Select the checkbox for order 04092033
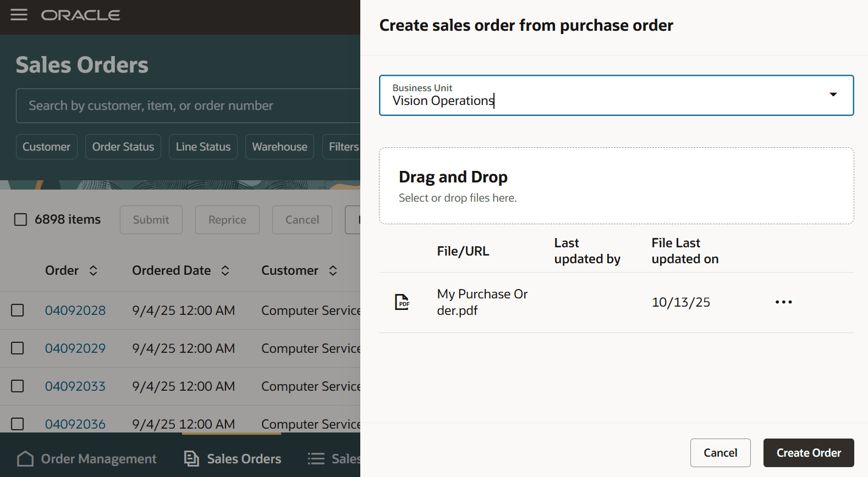868x477 pixels. (x=18, y=386)
